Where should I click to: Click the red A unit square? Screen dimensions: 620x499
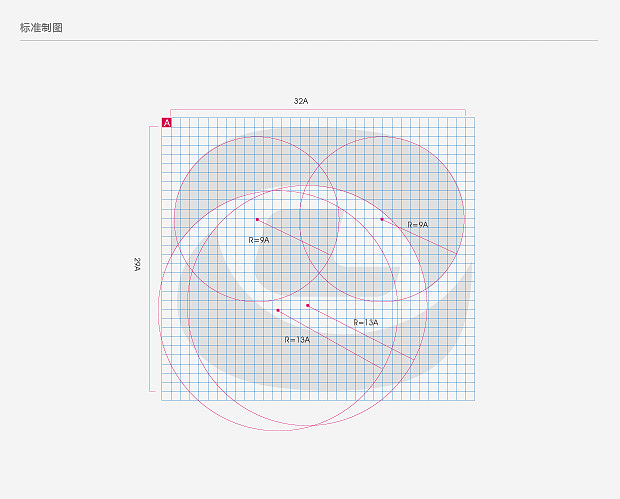point(166,123)
